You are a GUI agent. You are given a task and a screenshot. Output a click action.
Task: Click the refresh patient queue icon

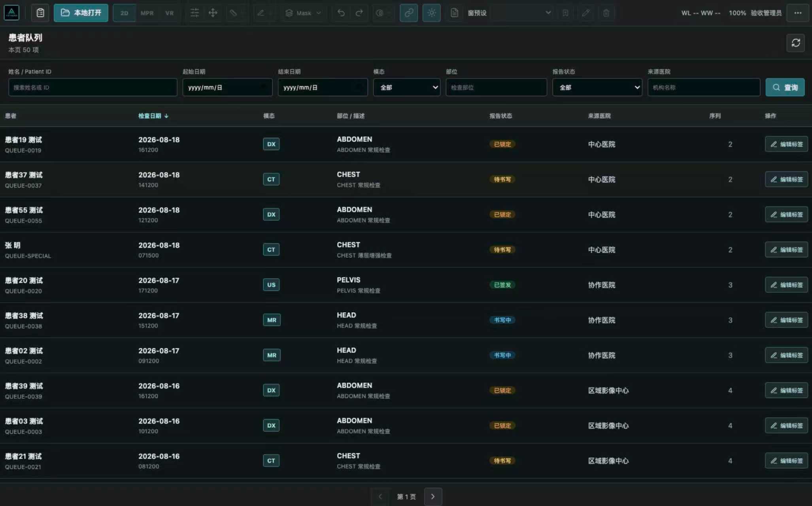pos(795,43)
